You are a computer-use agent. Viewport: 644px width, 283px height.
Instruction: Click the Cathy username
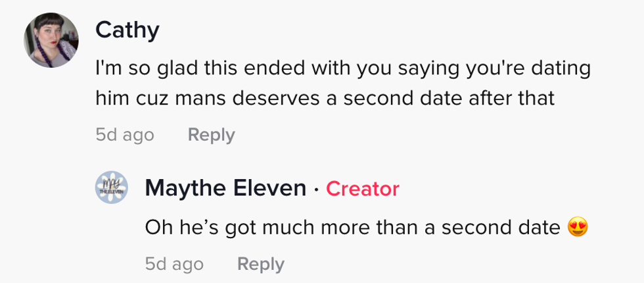point(127,30)
